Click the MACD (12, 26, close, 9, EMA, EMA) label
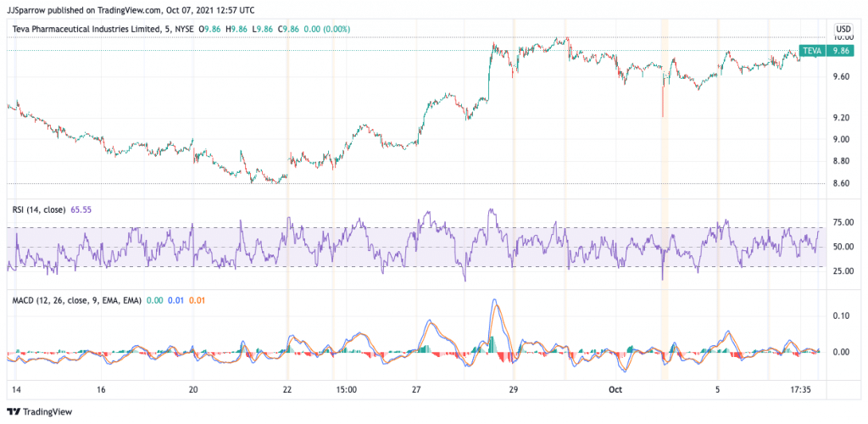Image resolution: width=868 pixels, height=424 pixels. pyautogui.click(x=77, y=300)
